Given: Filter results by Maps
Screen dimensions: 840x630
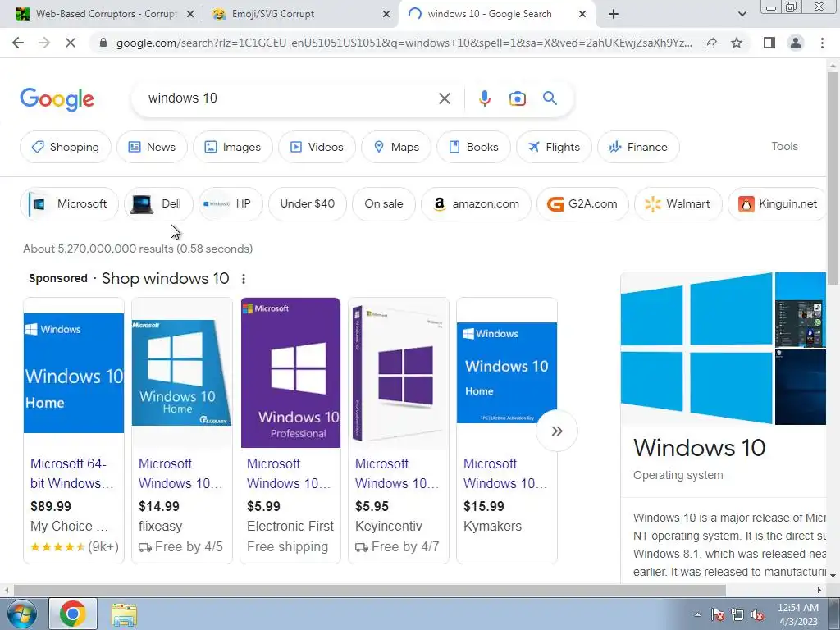Looking at the screenshot, I should (x=396, y=147).
